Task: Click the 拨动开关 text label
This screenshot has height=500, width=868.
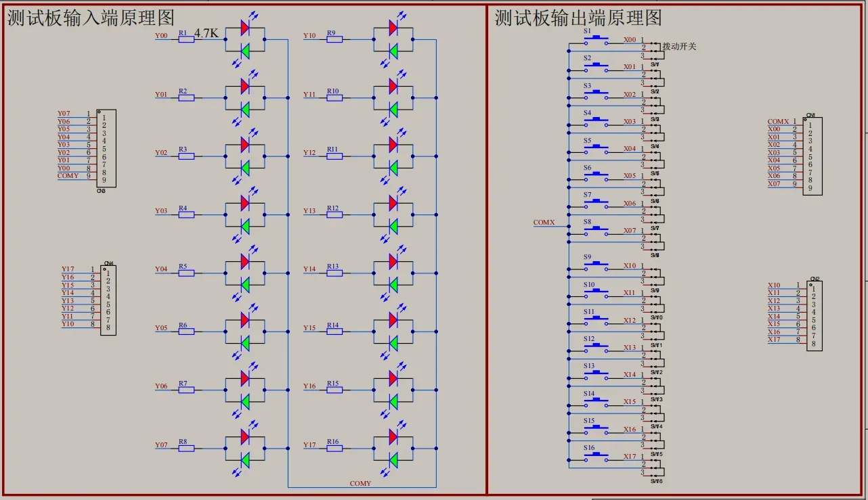Action: [x=679, y=47]
